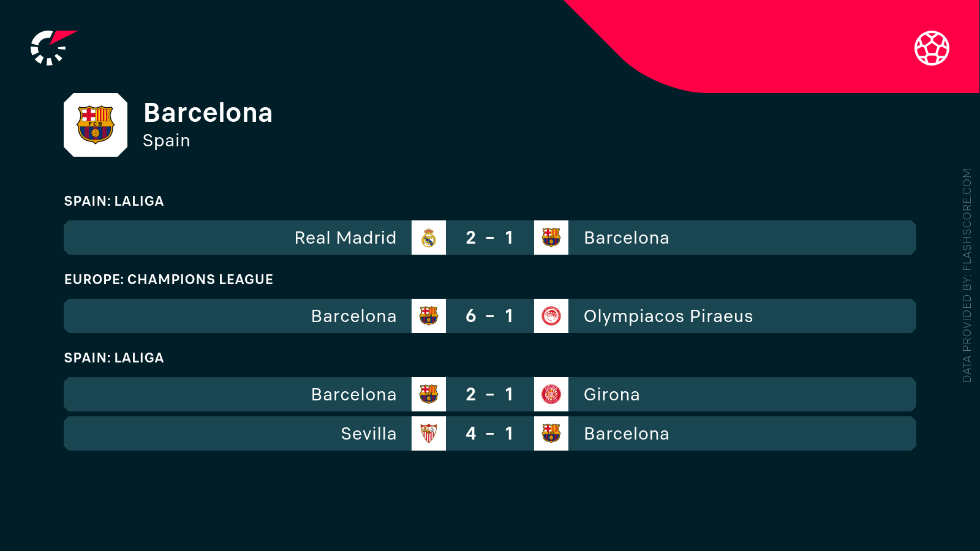Click Barcelona crest in the Olympiacos match row
Screen dimensions: 980x551
click(429, 316)
